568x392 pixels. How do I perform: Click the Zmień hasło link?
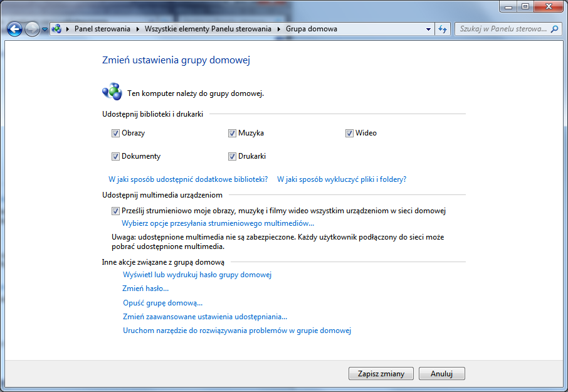145,289
